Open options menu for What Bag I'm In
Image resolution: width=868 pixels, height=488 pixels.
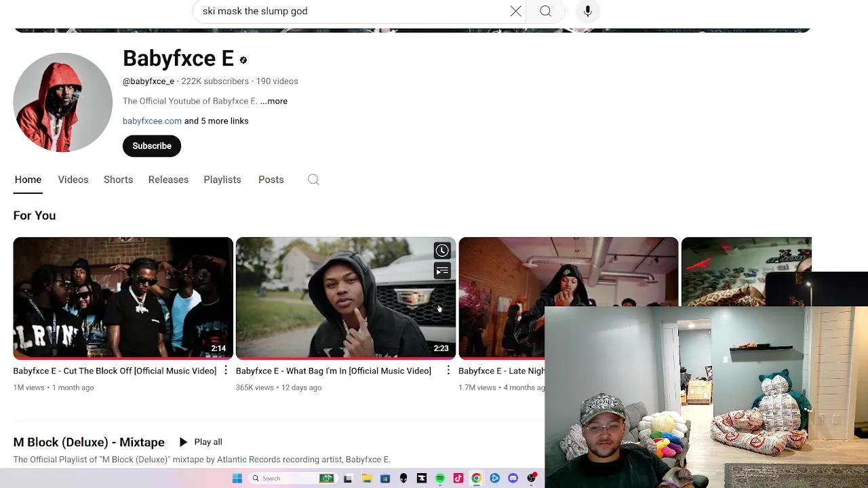[448, 371]
